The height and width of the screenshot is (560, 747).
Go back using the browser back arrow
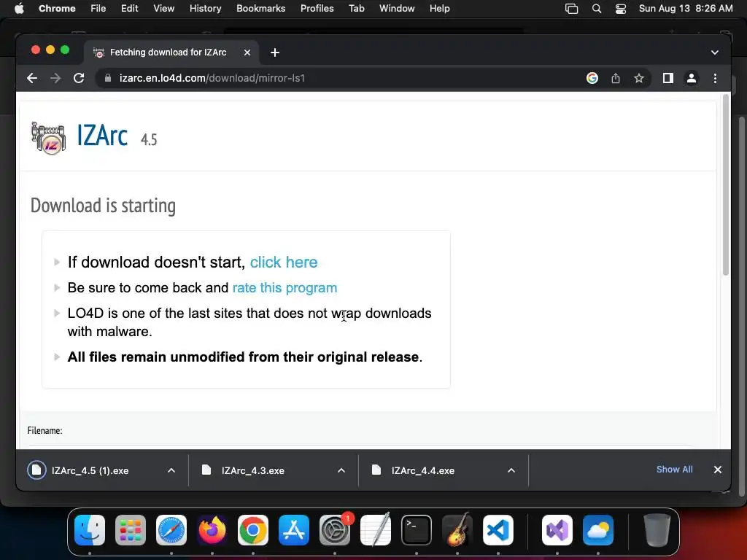(32, 78)
